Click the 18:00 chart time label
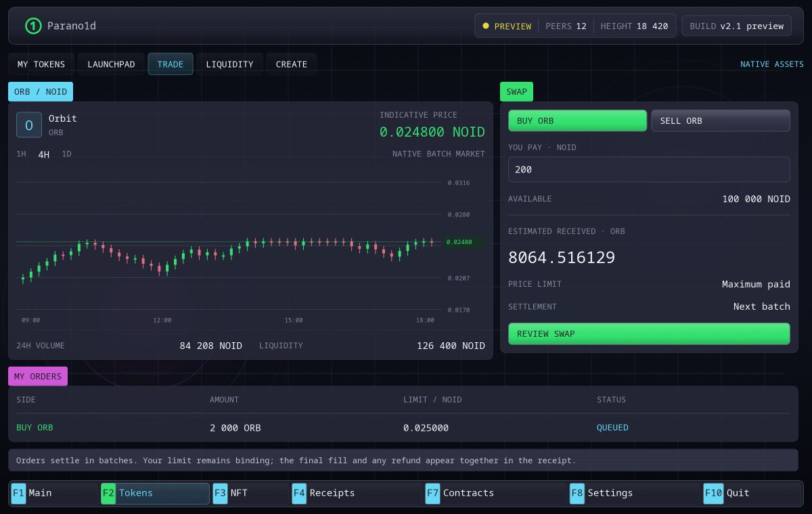Viewport: 812px width, 514px height. pyautogui.click(x=425, y=321)
